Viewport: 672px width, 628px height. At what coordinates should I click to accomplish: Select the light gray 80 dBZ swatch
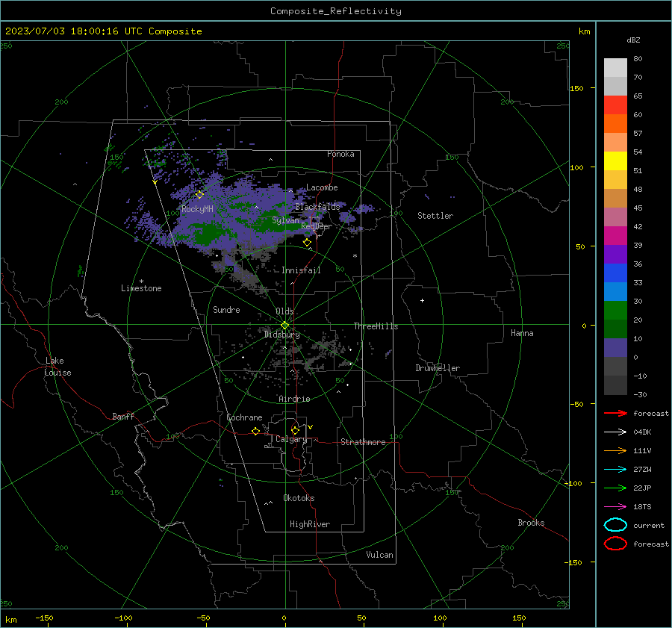click(615, 67)
